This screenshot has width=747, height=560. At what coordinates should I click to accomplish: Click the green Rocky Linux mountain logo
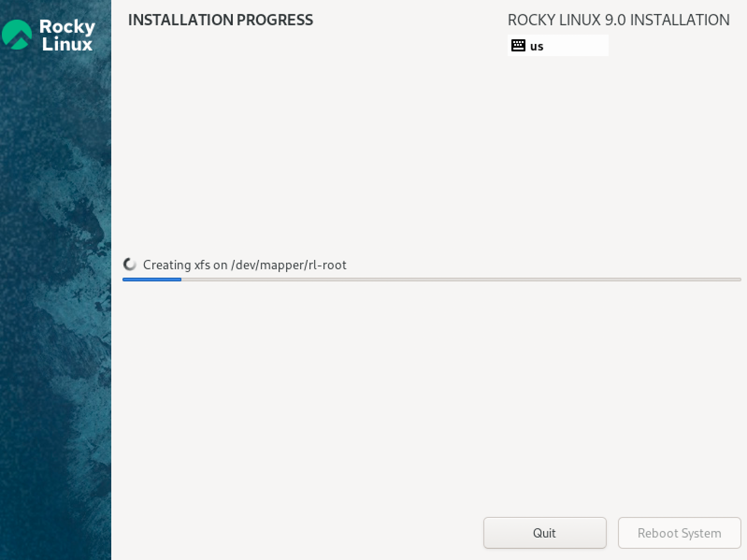coord(16,35)
